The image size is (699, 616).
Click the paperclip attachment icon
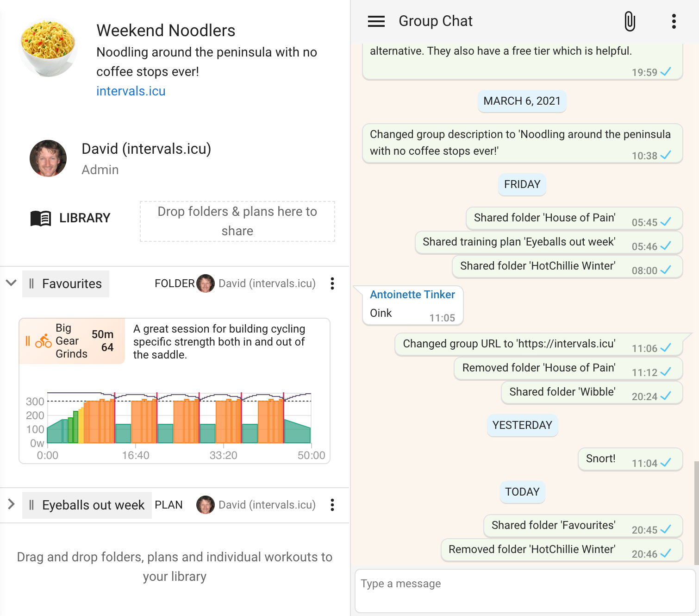630,21
